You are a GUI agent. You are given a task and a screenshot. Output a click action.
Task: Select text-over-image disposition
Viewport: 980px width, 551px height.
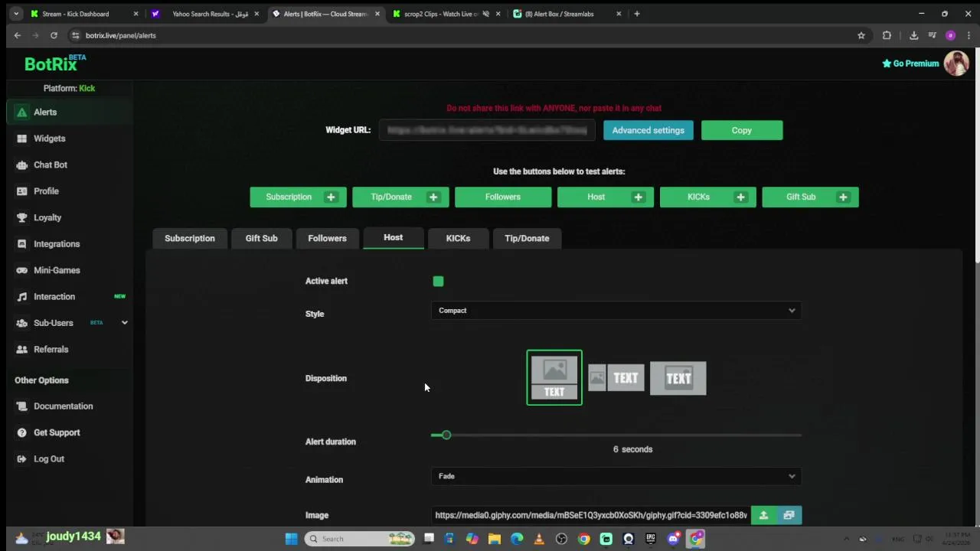pos(678,379)
